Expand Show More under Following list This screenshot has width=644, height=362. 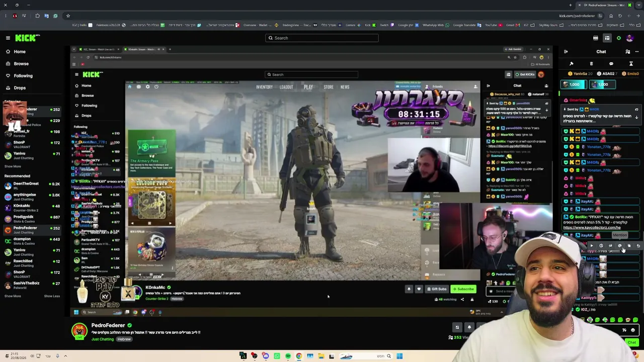coord(13,166)
